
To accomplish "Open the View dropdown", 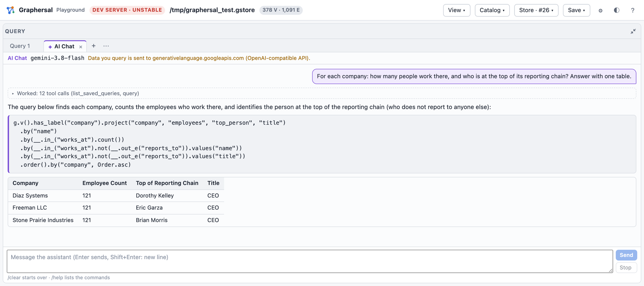I will 457,10.
